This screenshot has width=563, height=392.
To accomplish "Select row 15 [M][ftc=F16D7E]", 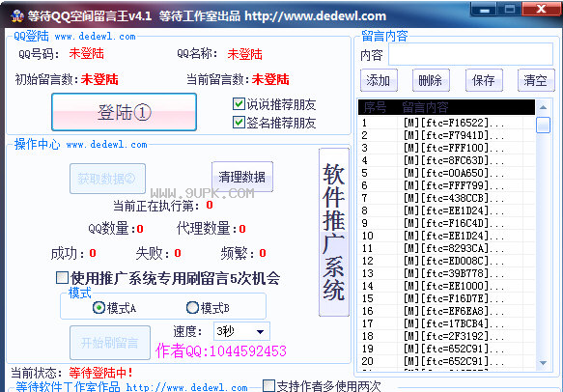I will pyautogui.click(x=447, y=298).
